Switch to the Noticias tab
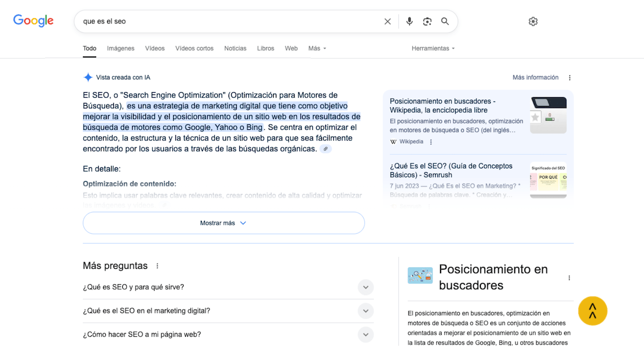This screenshot has height=362, width=644. (x=235, y=48)
